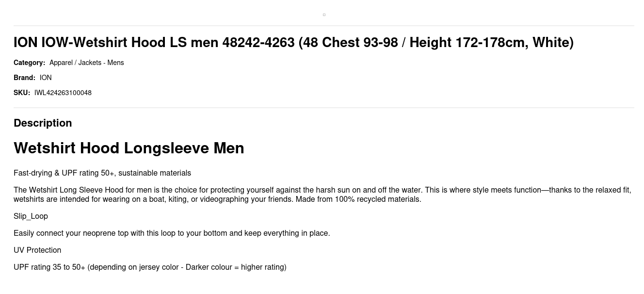The width and height of the screenshot is (644, 294).
Task: Click the "Category:" label
Action: [x=29, y=63]
